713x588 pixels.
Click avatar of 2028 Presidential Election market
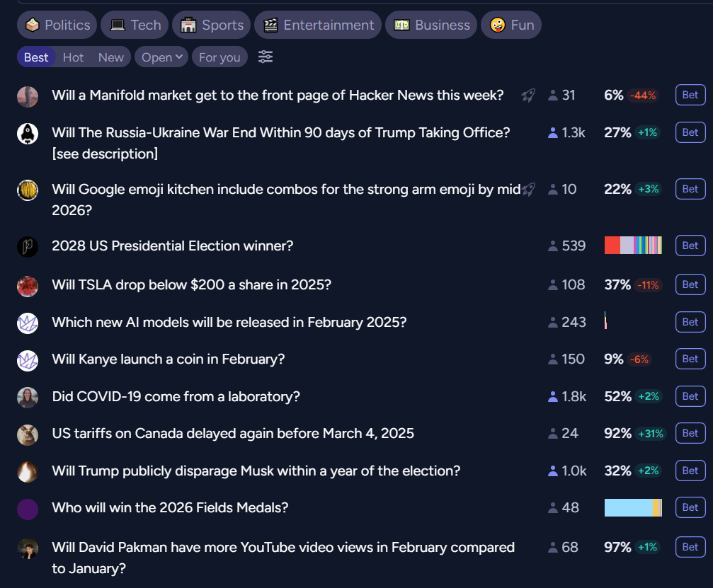click(28, 247)
